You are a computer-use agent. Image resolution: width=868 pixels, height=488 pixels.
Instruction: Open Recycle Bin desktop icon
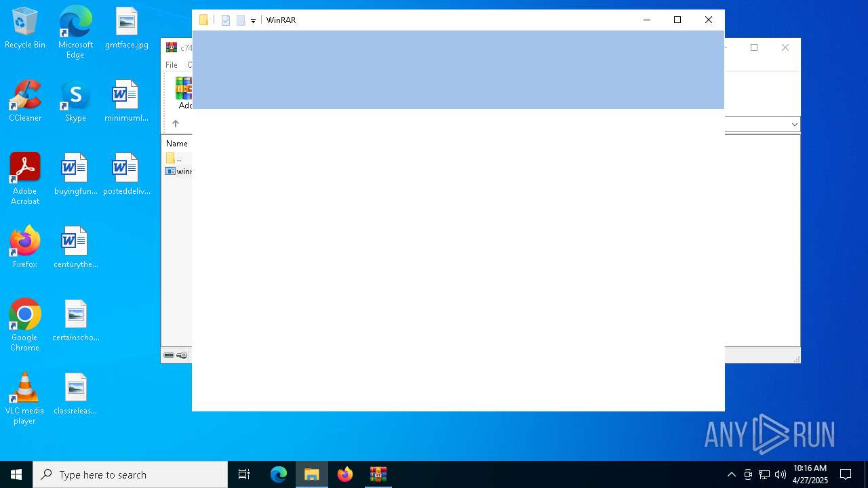25,28
